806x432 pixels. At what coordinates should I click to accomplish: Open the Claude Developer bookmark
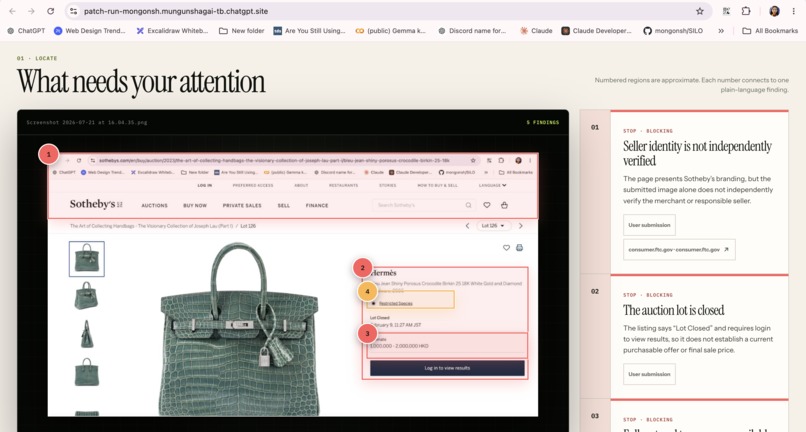(596, 31)
